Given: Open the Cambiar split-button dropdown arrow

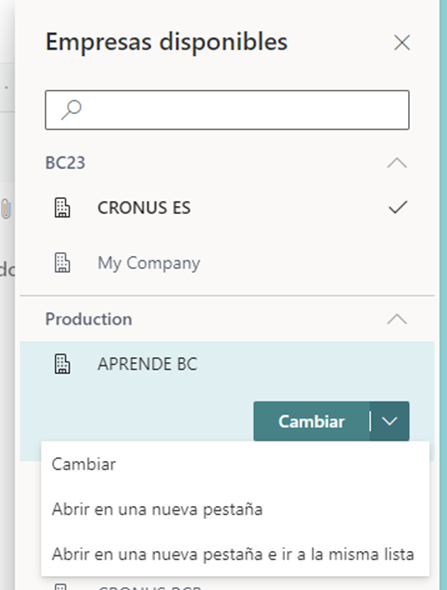Looking at the screenshot, I should coord(389,421).
